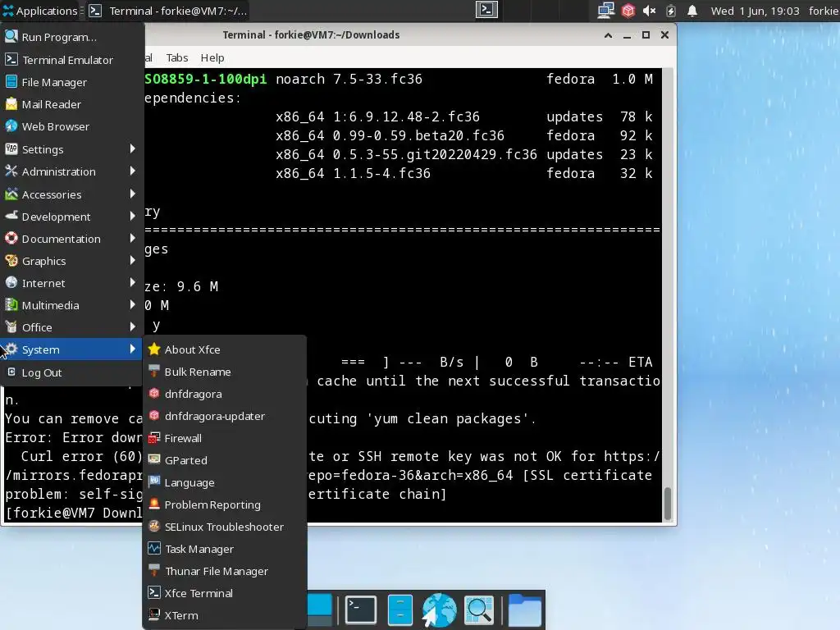Click the Run Program magnifier icon
This screenshot has width=840, height=630.
pyautogui.click(x=11, y=36)
